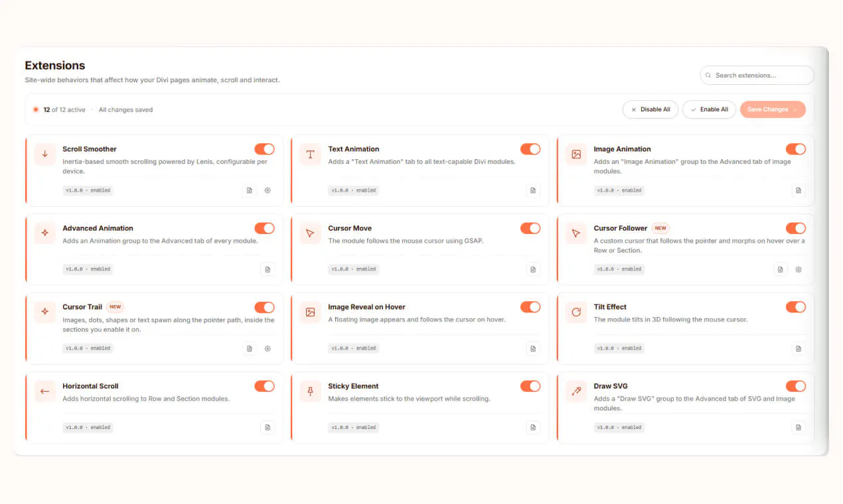This screenshot has width=843, height=504.
Task: Click the Cursor Move description text
Action: (x=406, y=241)
